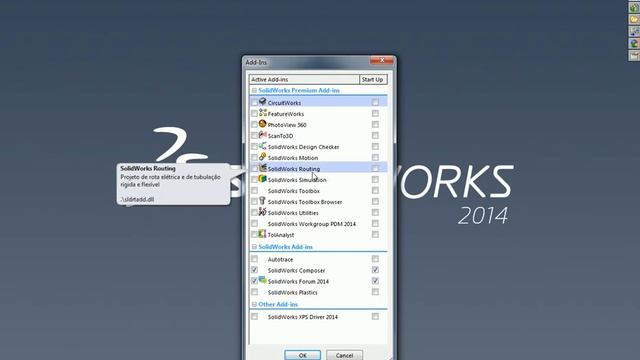Image resolution: width=640 pixels, height=360 pixels.
Task: Close the Add-Ins dialog window
Action: click(382, 60)
